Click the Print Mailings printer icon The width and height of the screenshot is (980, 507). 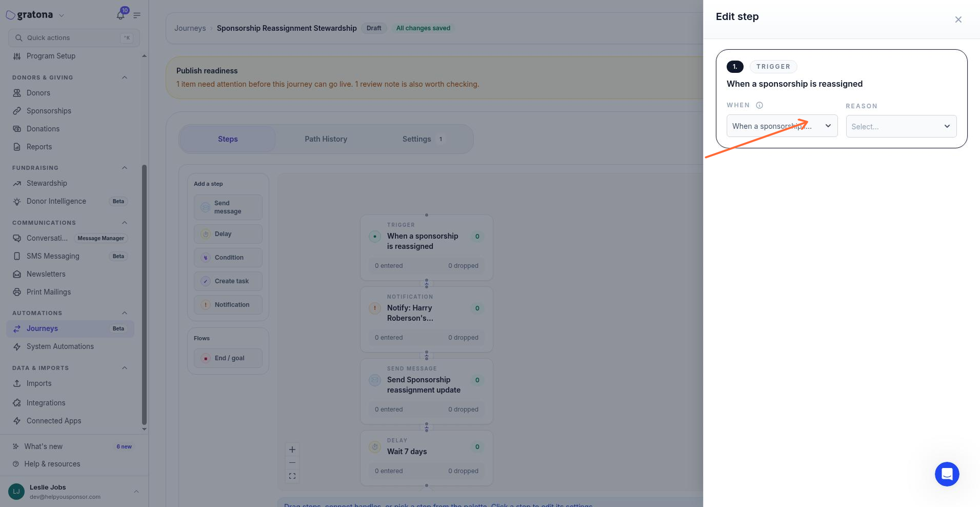[x=17, y=292]
